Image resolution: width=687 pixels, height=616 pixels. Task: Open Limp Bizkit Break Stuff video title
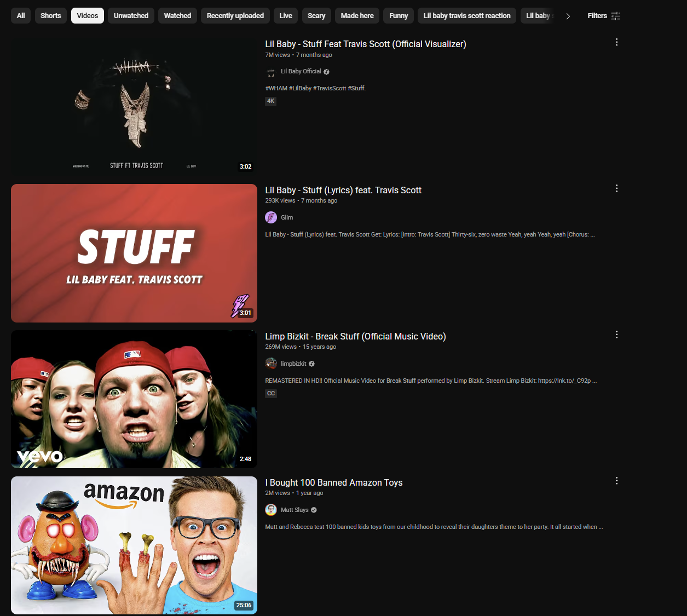355,337
